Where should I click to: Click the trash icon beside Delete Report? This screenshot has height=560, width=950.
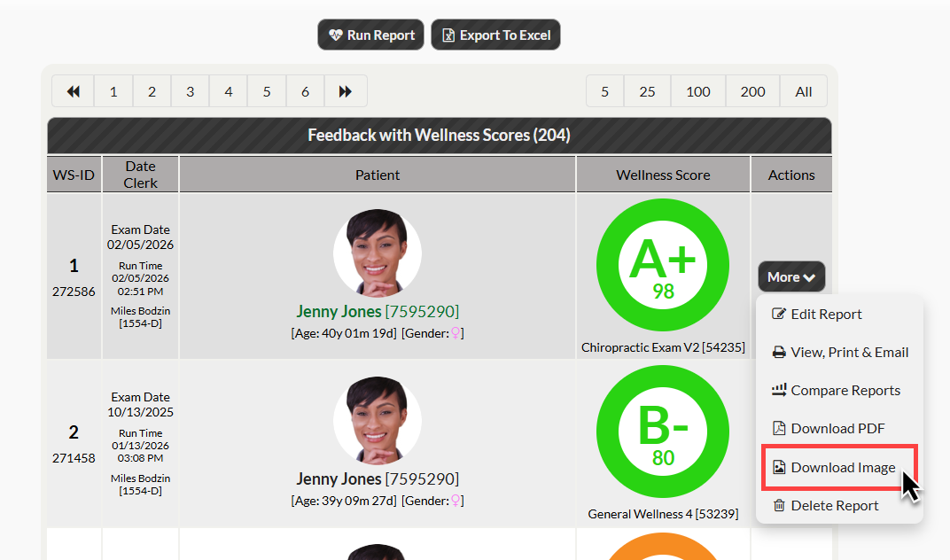[x=779, y=505]
